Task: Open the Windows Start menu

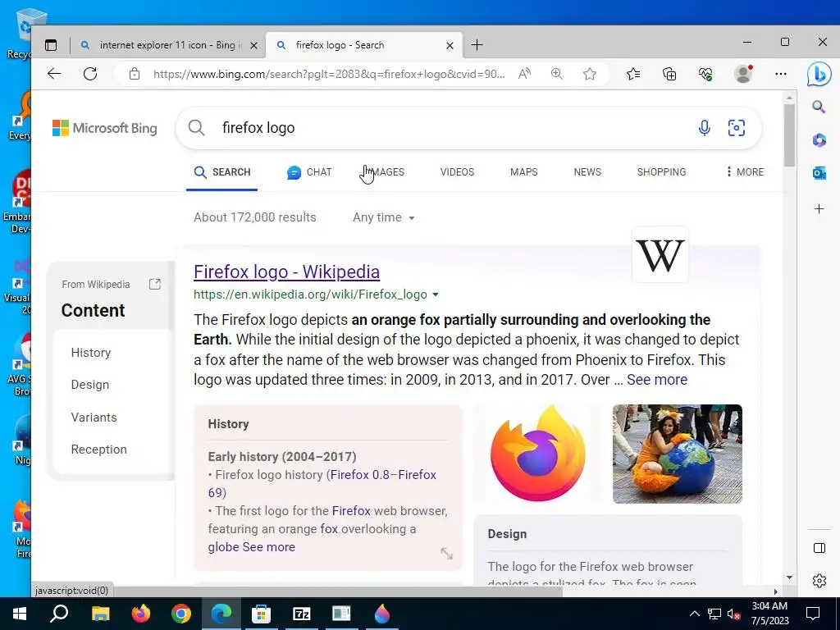Action: (x=20, y=614)
